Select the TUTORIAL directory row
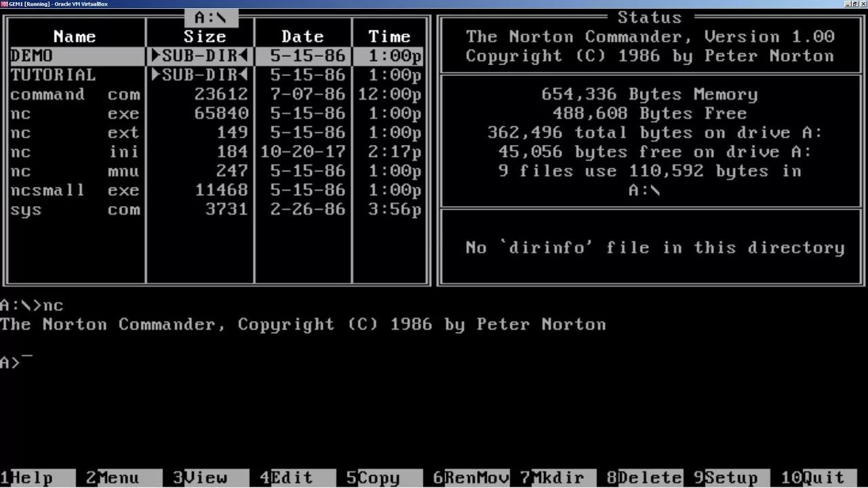The image size is (868, 488). pyautogui.click(x=217, y=75)
